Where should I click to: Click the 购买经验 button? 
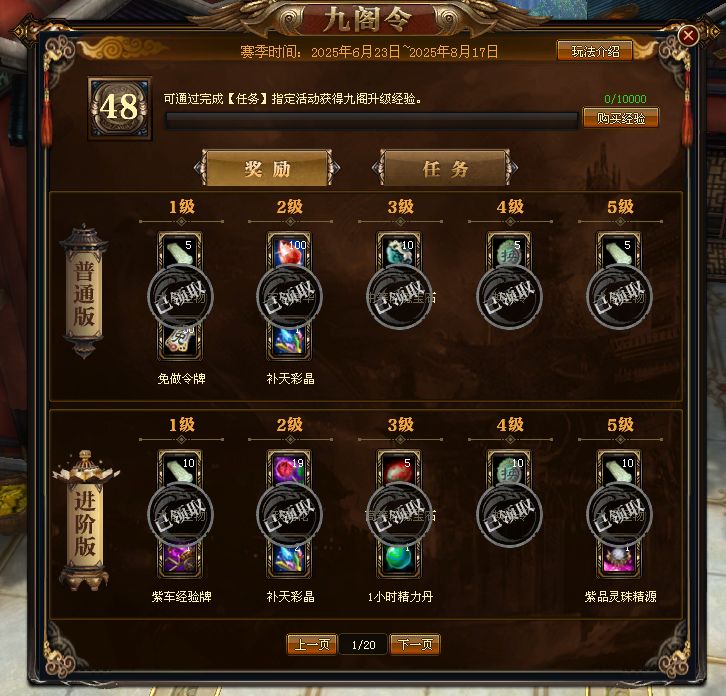click(x=620, y=118)
